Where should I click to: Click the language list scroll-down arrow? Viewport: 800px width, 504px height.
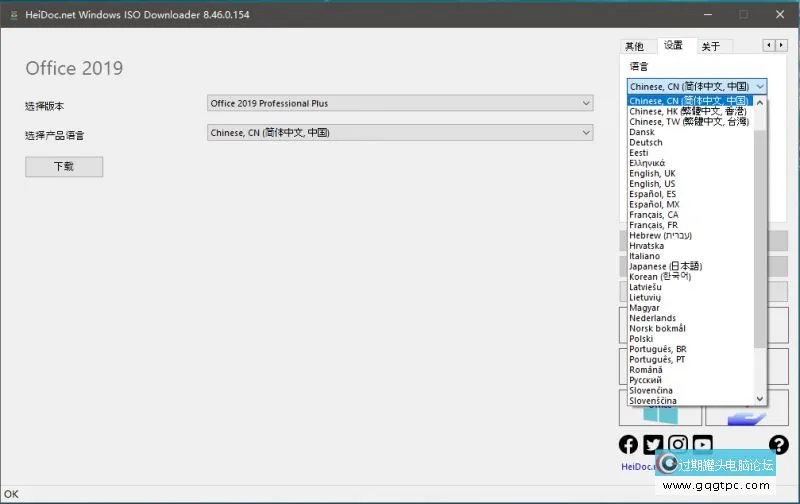[x=760, y=398]
